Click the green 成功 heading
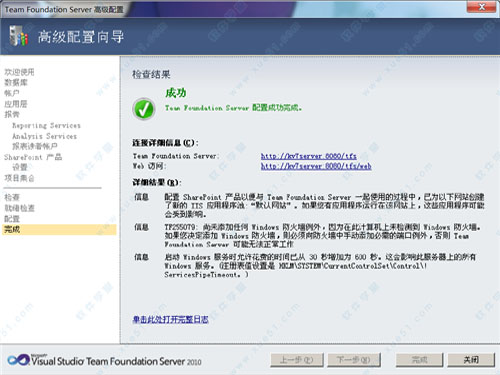This screenshot has width=500, height=375. click(x=176, y=93)
